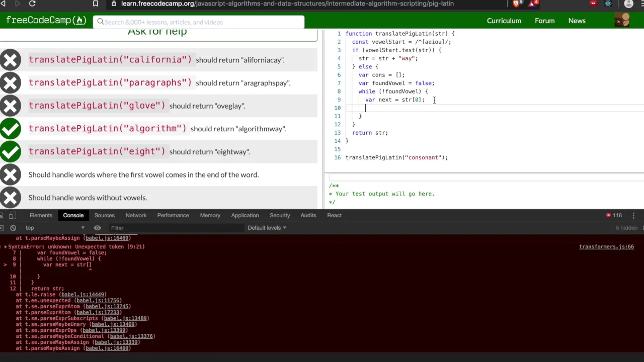This screenshot has width=644, height=362.
Task: Click the 116 errors counter in DevTools
Action: [x=614, y=215]
